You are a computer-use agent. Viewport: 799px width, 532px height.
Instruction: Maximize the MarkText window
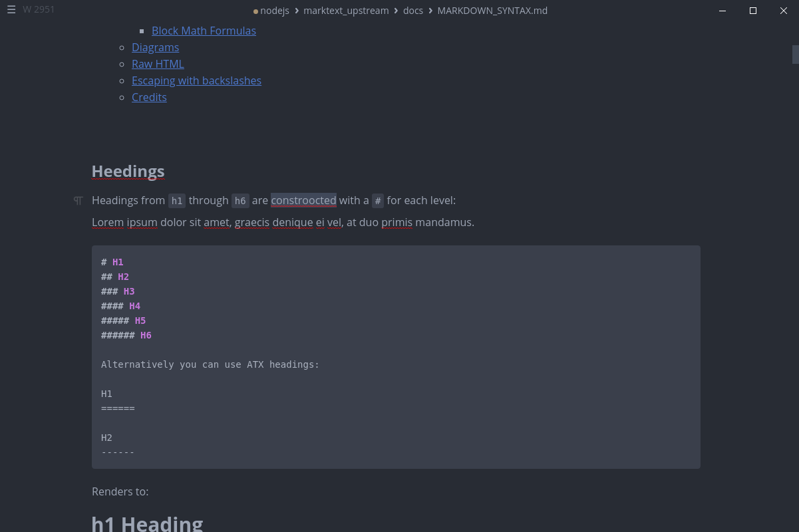point(753,11)
